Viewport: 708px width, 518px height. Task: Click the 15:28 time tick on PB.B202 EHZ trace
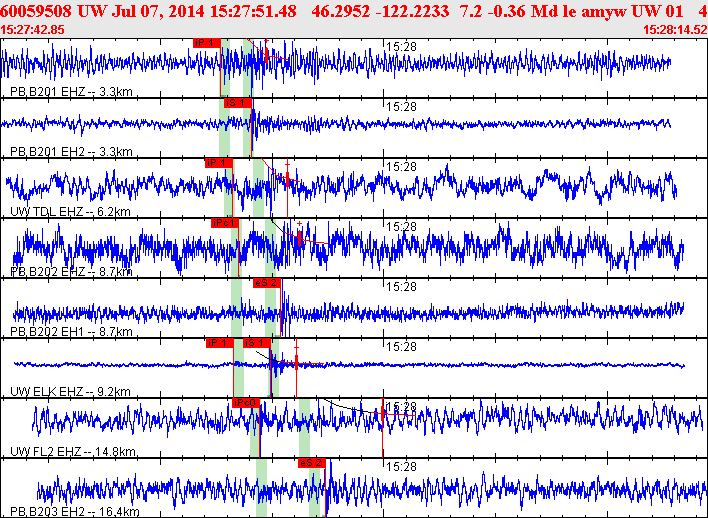click(x=401, y=227)
